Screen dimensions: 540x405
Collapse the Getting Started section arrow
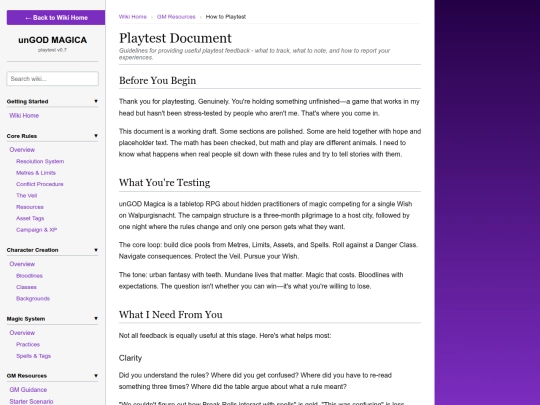tap(96, 101)
